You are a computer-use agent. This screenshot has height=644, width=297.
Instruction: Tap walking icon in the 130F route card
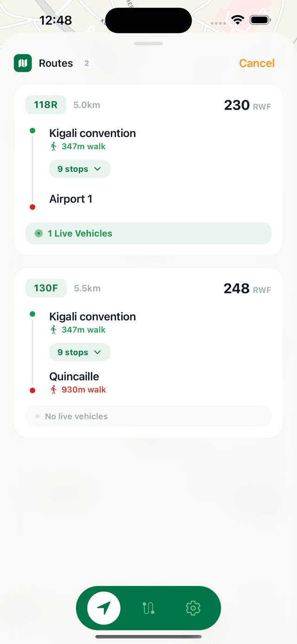tap(54, 330)
